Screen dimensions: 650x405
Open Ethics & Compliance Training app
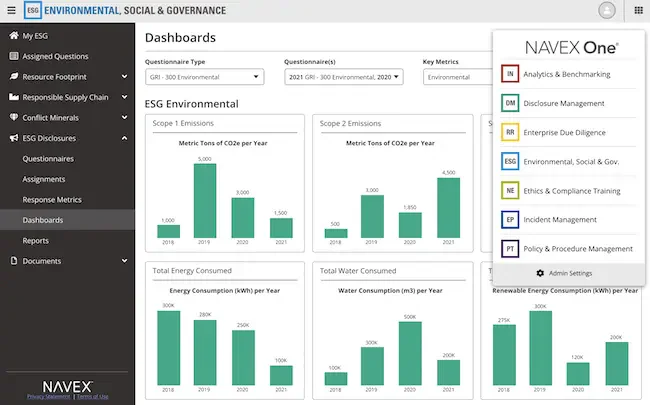coord(572,191)
